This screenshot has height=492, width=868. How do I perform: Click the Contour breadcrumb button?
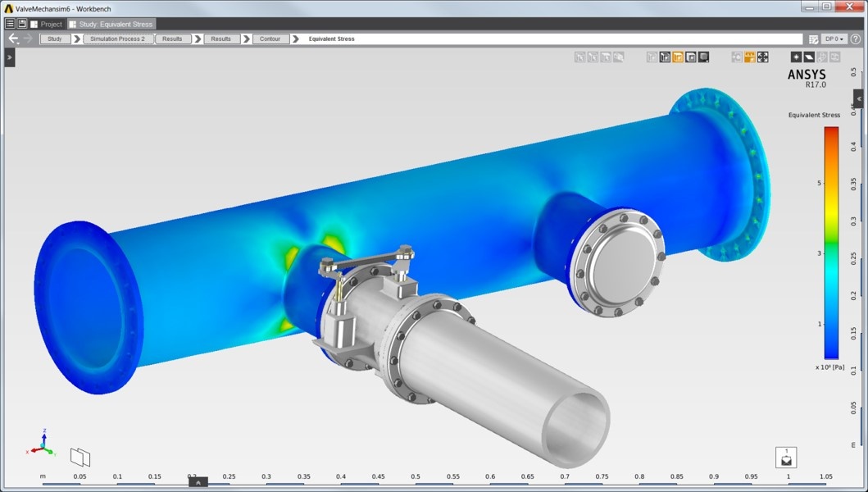click(x=270, y=39)
